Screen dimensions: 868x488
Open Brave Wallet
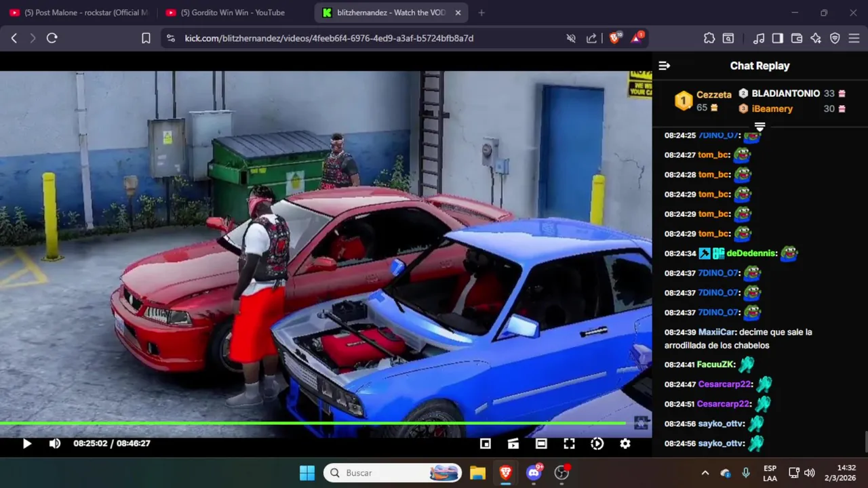click(797, 38)
